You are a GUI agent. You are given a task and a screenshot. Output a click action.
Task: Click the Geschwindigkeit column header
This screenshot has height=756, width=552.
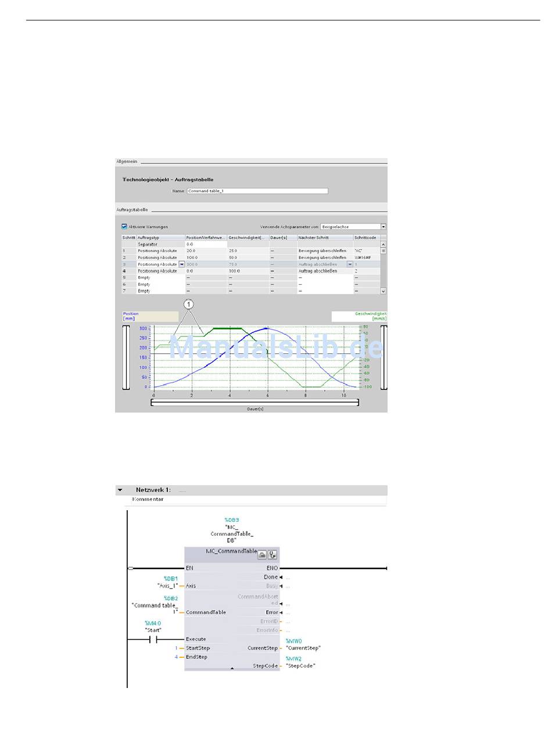point(248,238)
